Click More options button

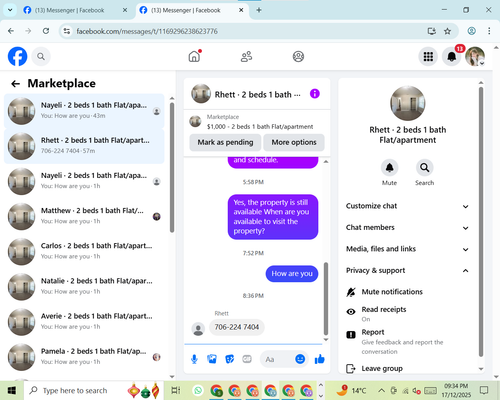click(x=294, y=142)
